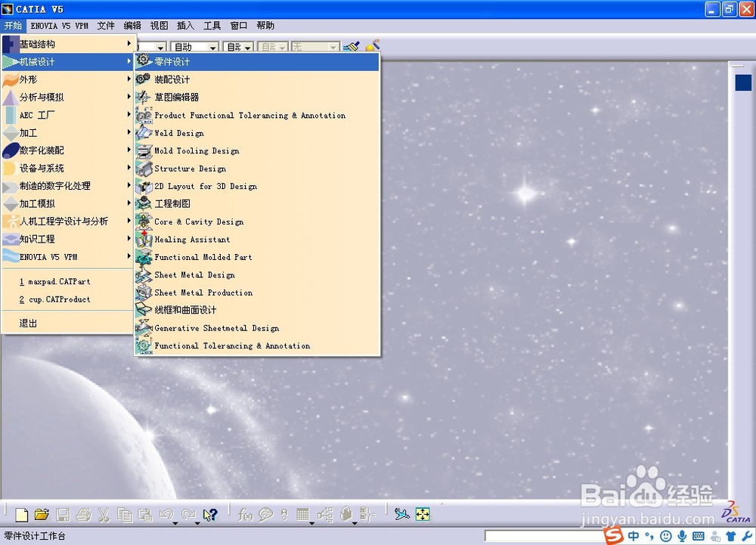This screenshot has width=756, height=545.
Task: Click the Structure Design gear icon
Action: tap(144, 169)
